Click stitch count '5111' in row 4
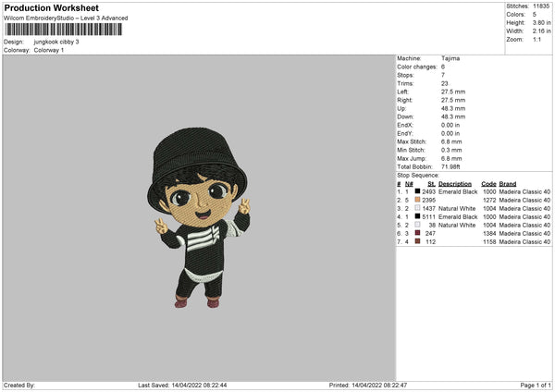 coord(428,217)
